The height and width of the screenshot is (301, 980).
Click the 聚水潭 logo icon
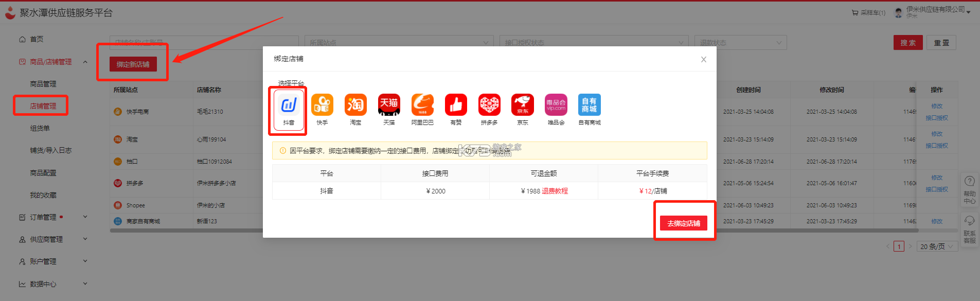pyautogui.click(x=10, y=12)
